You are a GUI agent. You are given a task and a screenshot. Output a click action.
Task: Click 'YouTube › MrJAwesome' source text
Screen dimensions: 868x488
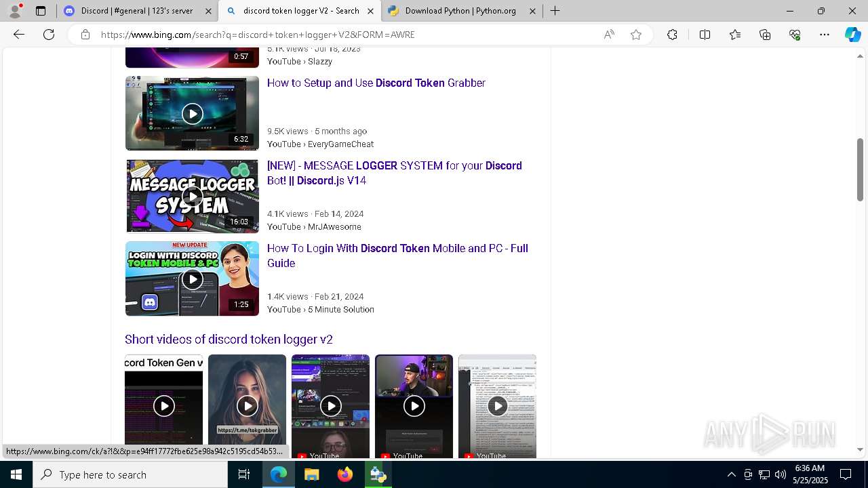[314, 226]
